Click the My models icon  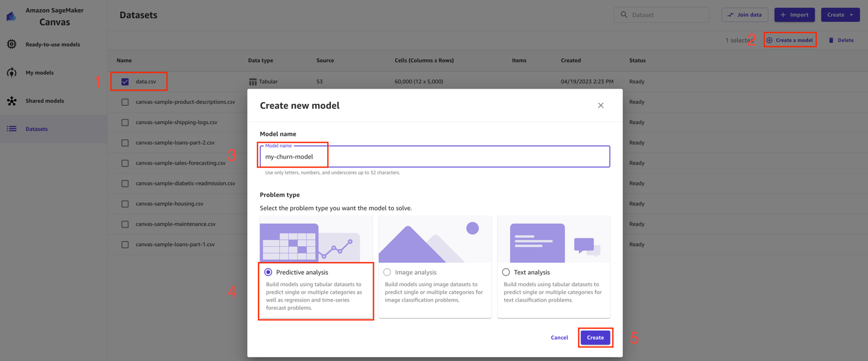point(12,73)
